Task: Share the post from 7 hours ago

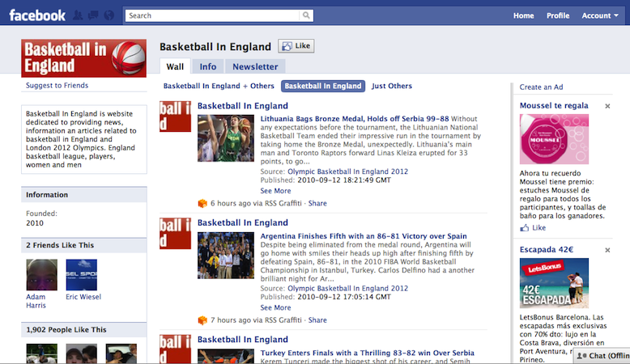Action: [317, 320]
